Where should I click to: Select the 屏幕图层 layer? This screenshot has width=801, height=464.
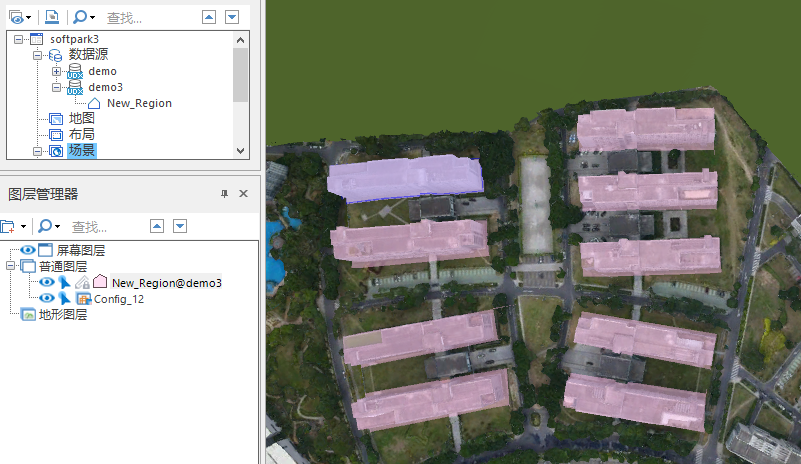(x=81, y=250)
